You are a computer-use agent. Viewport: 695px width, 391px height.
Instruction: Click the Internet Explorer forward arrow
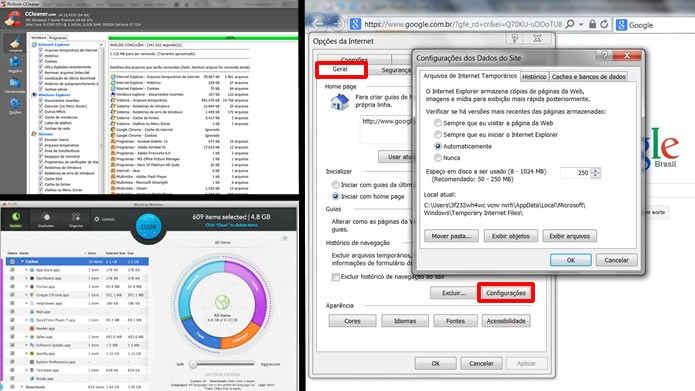click(336, 23)
